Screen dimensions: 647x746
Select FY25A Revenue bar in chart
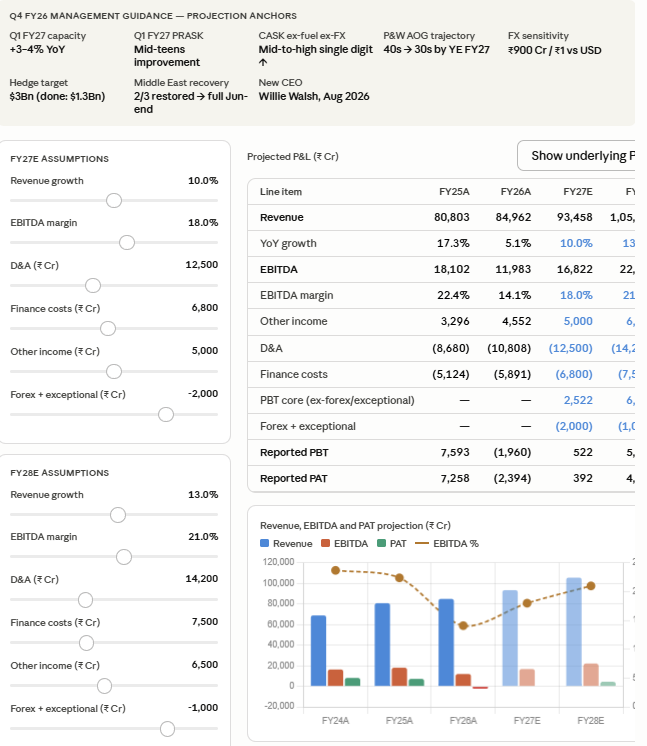coord(382,644)
